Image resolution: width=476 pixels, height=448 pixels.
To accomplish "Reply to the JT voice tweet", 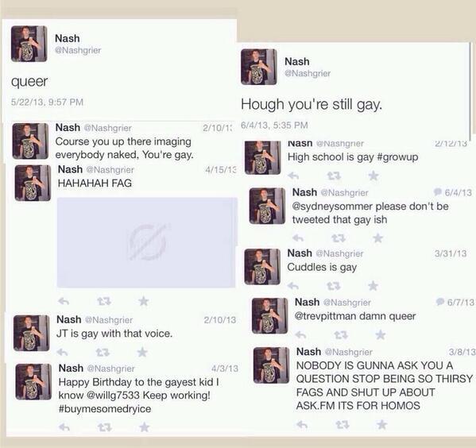I will pyautogui.click(x=63, y=352).
